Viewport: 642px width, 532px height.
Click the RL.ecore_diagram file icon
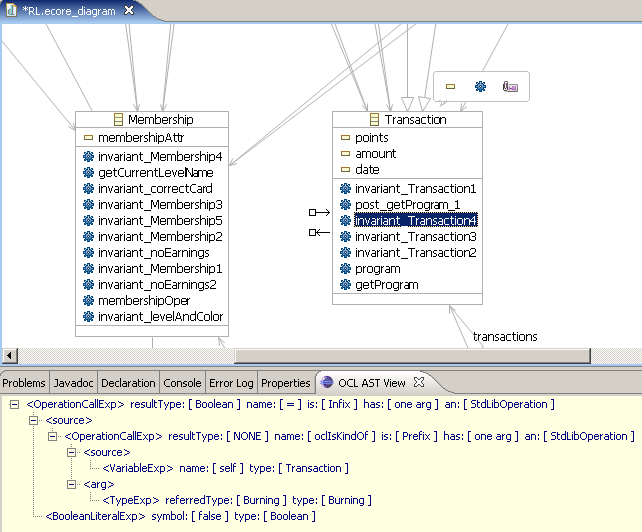pos(11,10)
